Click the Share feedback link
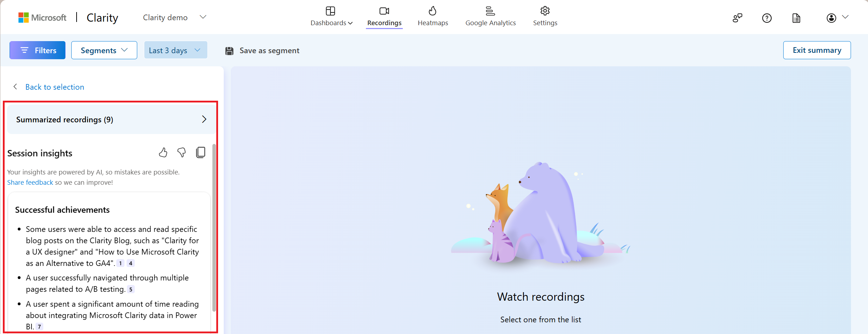Screen dimensions: 868x334 click(30, 182)
